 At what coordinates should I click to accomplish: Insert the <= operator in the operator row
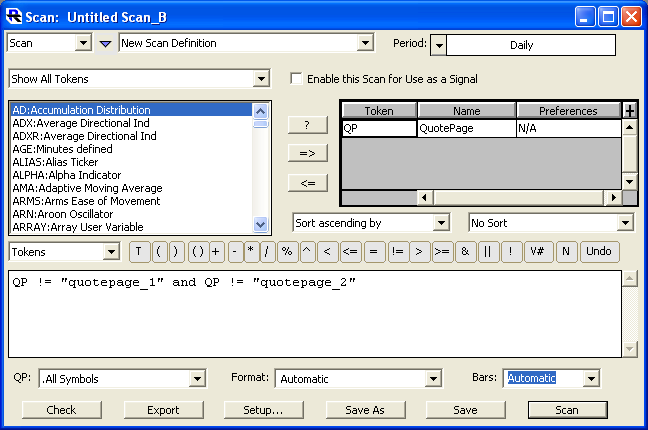(x=350, y=252)
